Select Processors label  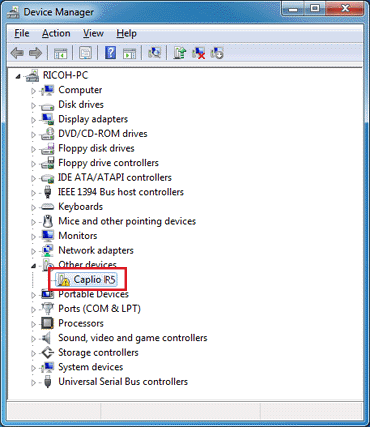point(81,323)
